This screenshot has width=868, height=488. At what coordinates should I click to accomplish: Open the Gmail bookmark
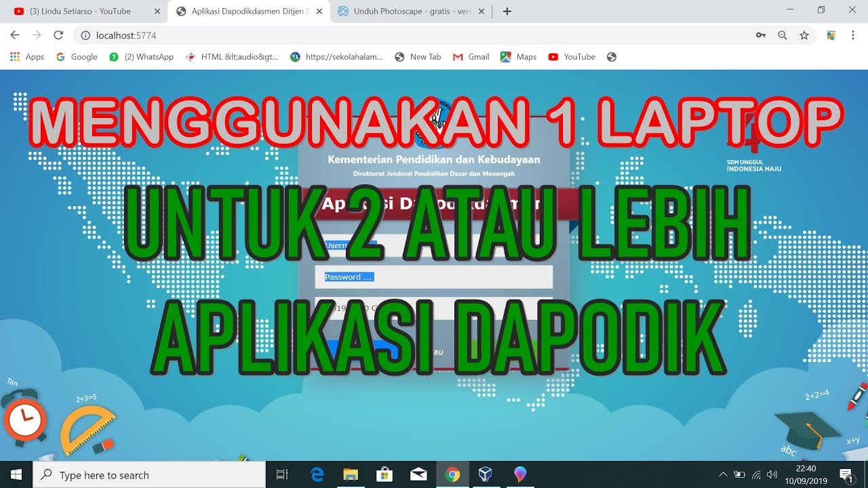[471, 57]
